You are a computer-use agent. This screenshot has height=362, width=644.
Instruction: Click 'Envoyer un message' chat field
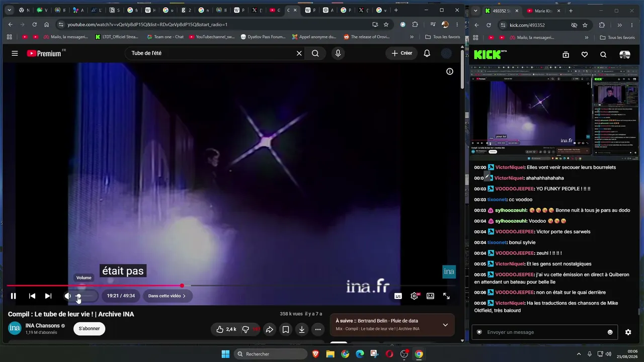point(545,332)
